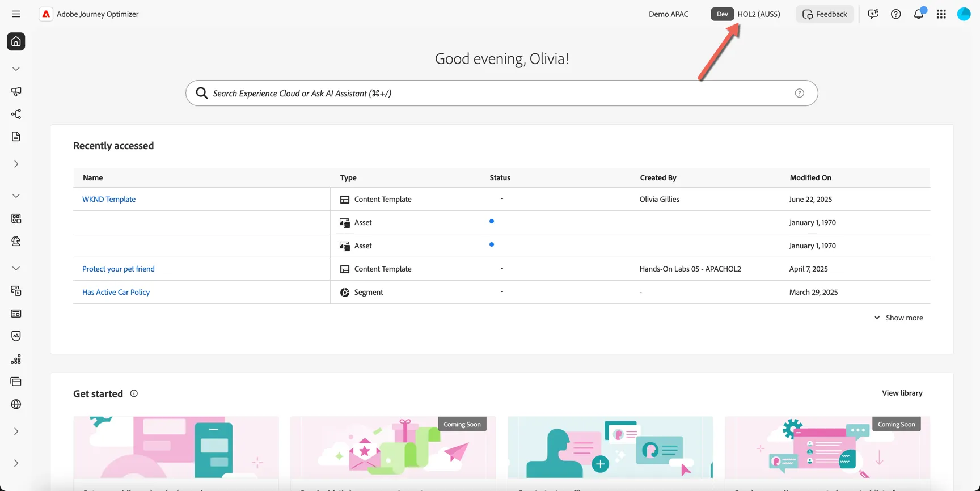Open the media play assets icon in sidebar
Screen dimensions: 980x491
coord(16,291)
